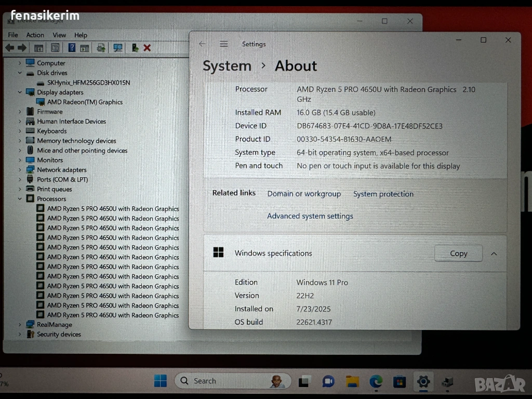This screenshot has height=399, width=532.
Task: Click the blue Help icon in Device Manager toolbar
Action: pos(72,48)
